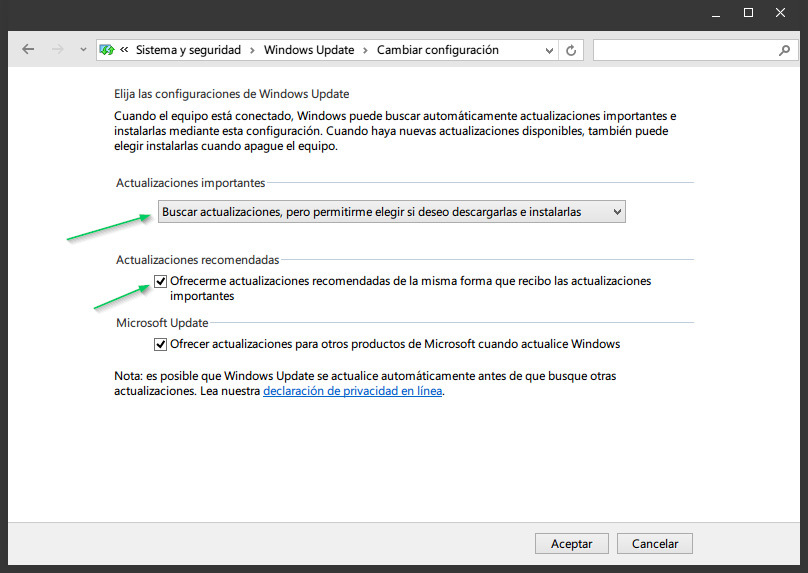Uncheck Ofrecerme actualizaciones recomendadas checkbox

160,281
